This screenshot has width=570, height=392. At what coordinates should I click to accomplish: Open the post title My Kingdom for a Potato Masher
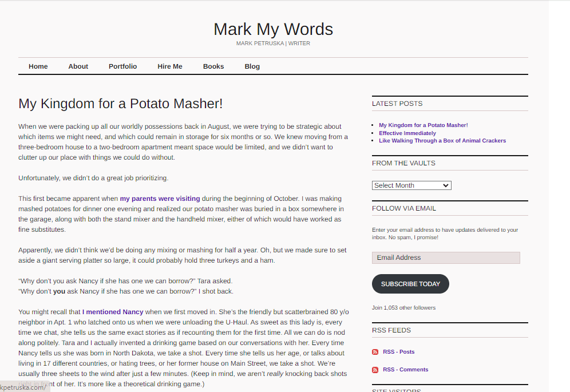(x=121, y=104)
